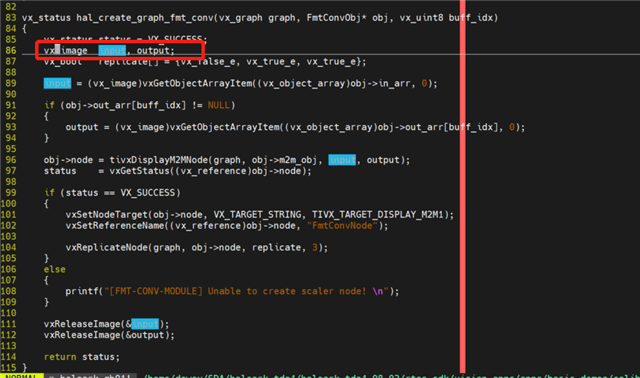
Task: Click vxGetObjectArrayItem on line 89
Action: (x=197, y=84)
